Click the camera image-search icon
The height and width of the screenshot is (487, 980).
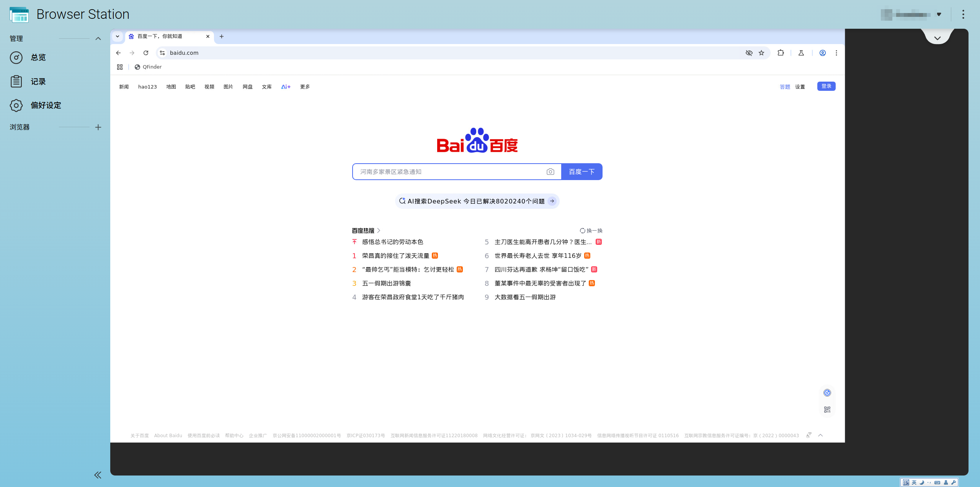(x=550, y=172)
